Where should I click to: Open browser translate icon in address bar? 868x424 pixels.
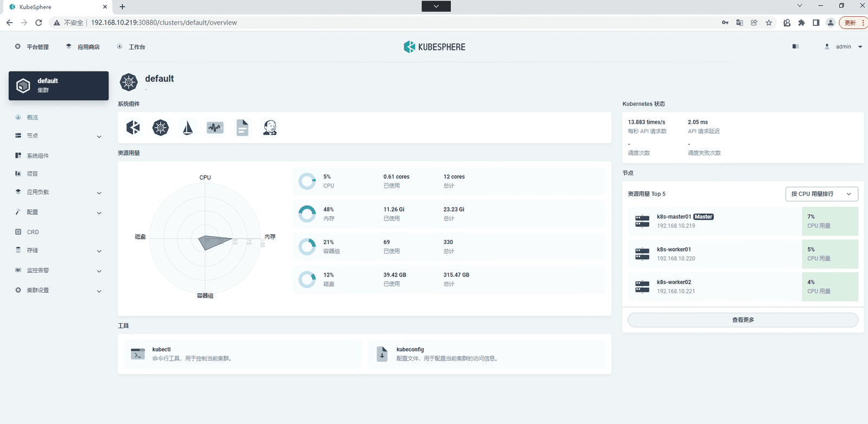(x=739, y=22)
